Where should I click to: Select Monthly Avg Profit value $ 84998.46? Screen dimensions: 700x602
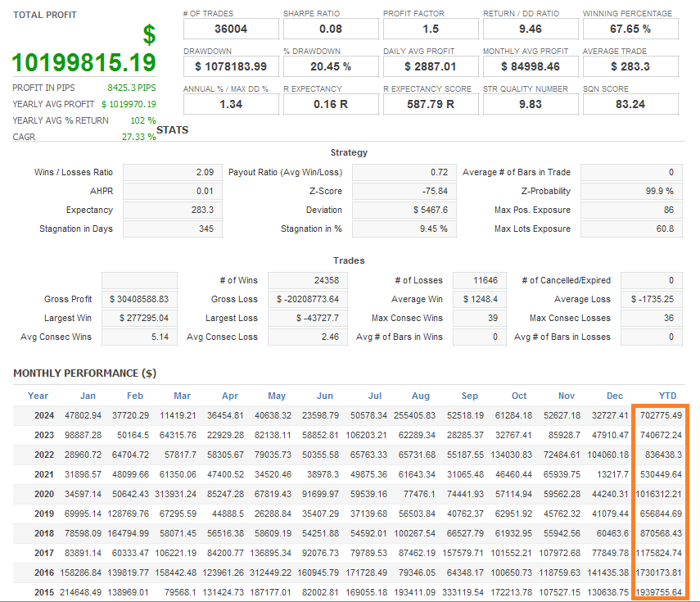[531, 66]
